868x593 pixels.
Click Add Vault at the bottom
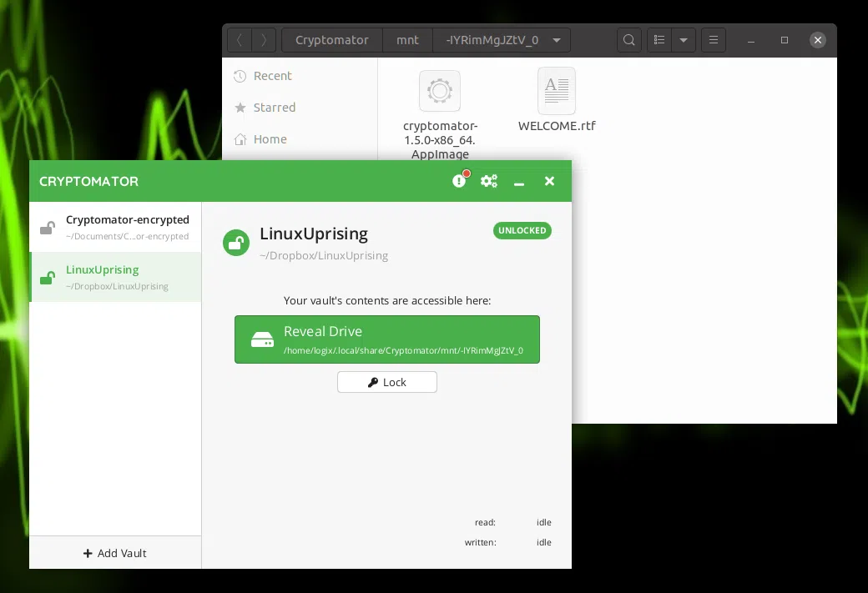click(x=115, y=553)
